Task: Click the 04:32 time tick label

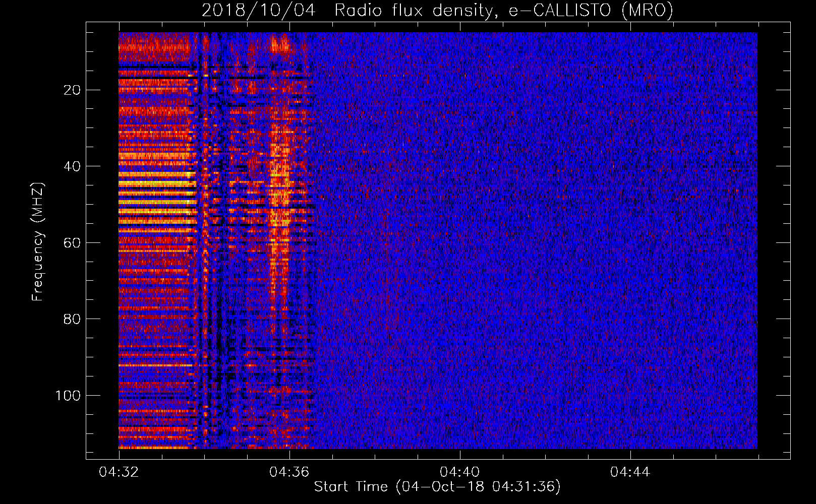Action: (x=119, y=472)
